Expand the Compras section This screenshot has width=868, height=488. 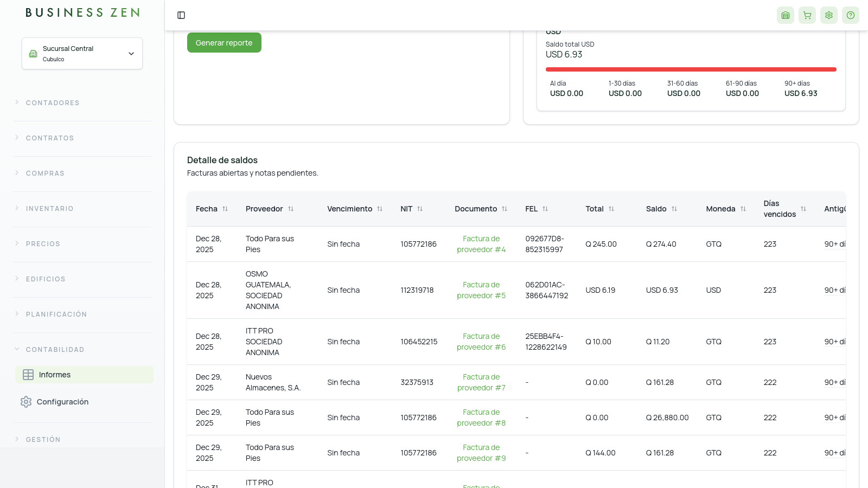(45, 174)
